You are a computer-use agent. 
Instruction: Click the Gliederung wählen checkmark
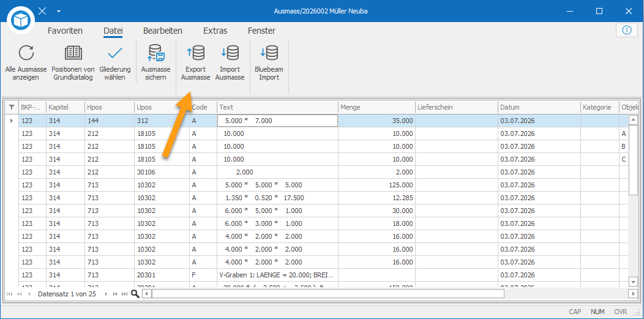[x=115, y=53]
